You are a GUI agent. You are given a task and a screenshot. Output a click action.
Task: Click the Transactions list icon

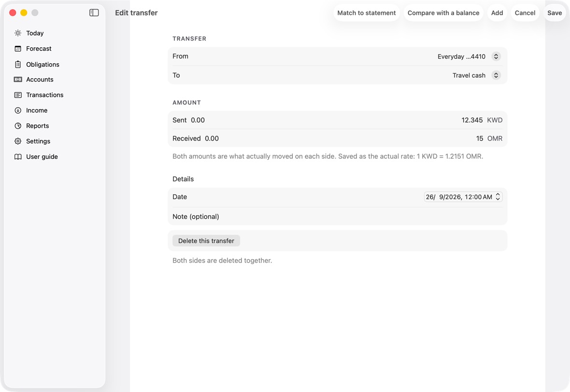point(18,95)
